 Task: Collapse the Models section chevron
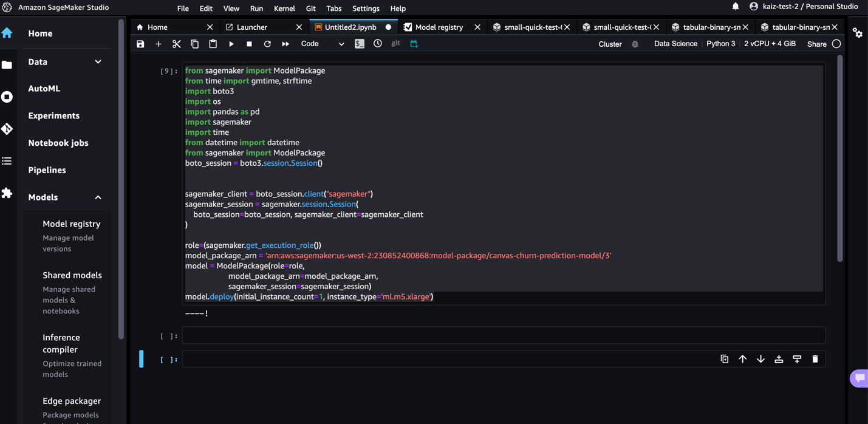coord(98,197)
